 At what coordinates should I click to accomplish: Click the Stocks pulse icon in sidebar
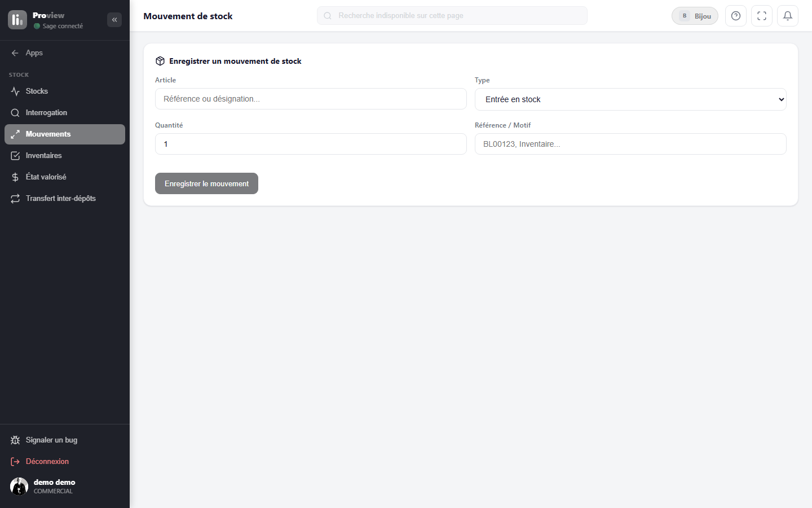[15, 91]
